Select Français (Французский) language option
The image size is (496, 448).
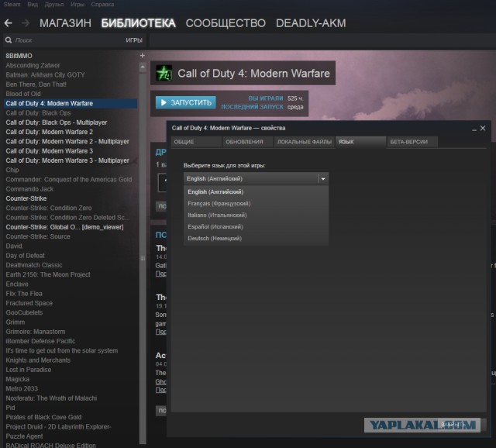pos(256,203)
